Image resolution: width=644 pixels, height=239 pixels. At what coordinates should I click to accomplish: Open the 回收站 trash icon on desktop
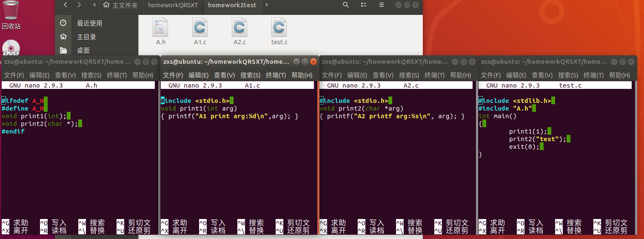click(11, 10)
